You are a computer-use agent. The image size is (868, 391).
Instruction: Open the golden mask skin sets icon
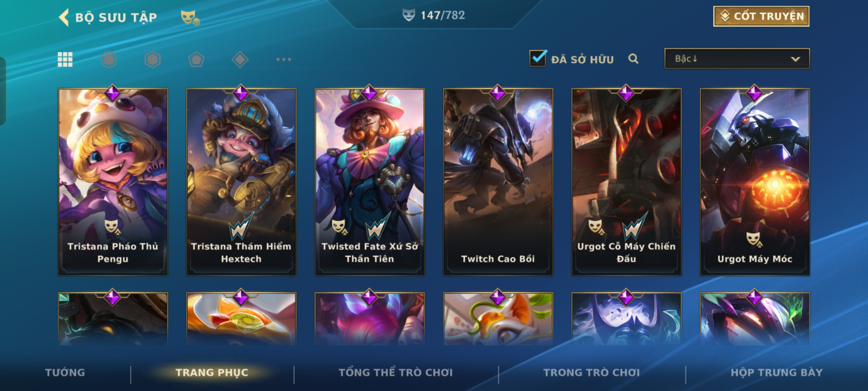coord(190,17)
